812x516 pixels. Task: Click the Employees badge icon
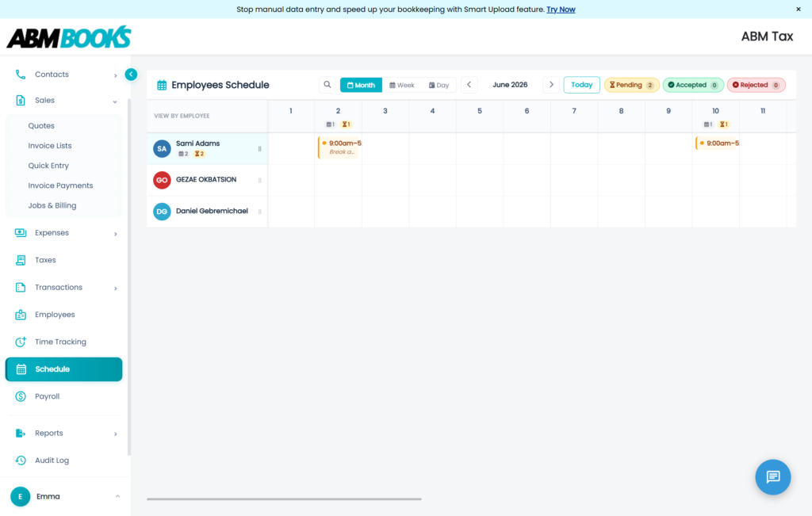coord(20,315)
